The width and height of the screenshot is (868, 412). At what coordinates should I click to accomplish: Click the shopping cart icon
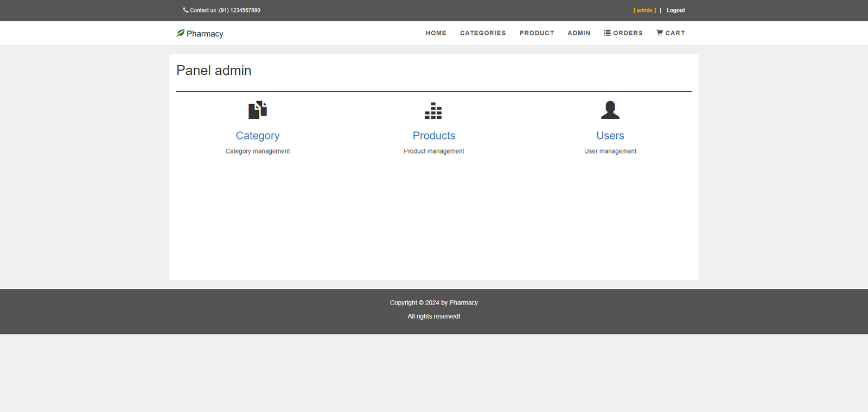[x=660, y=33]
